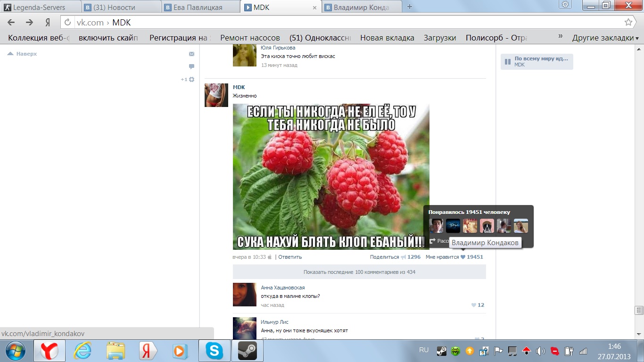Open the Windows Start menu
This screenshot has width=644, height=362.
click(15, 351)
